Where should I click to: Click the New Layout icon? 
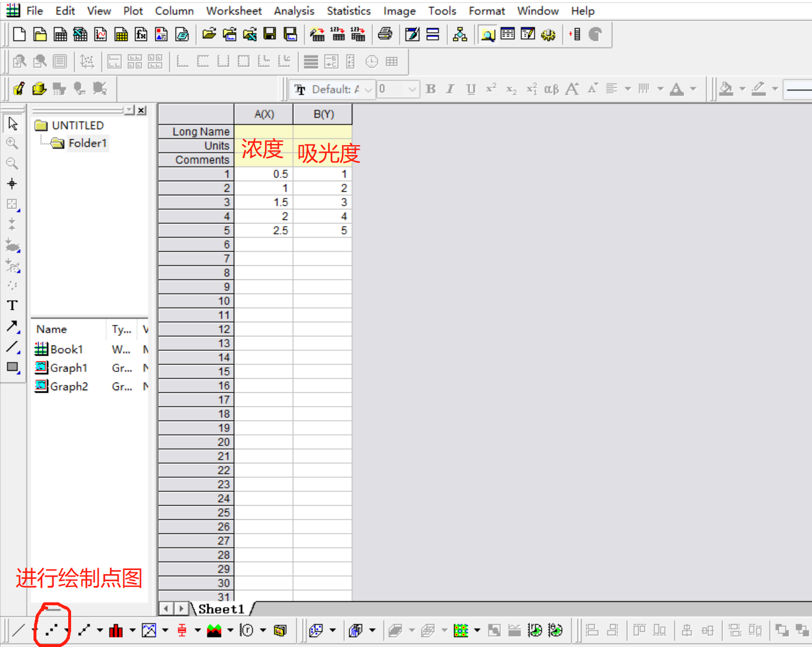pos(161,35)
